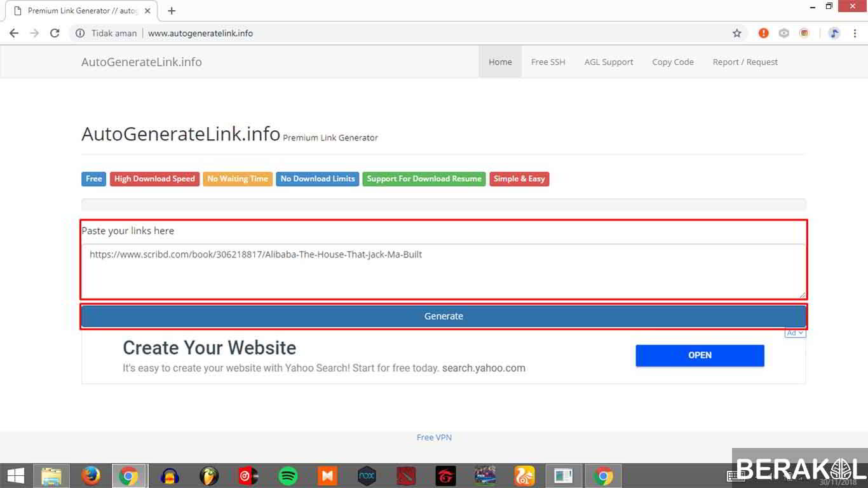Launch Firefox from the taskbar
Screen dimensions: 868x488
coord(91,475)
